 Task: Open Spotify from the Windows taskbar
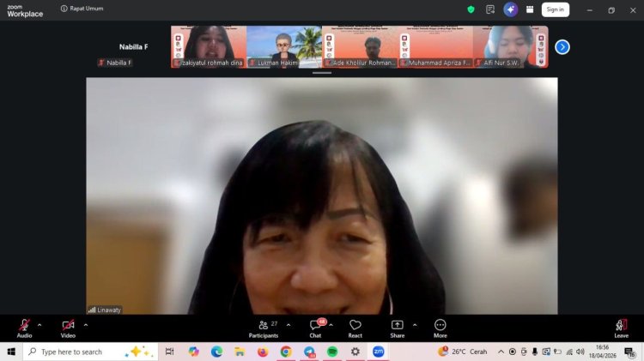(x=332, y=352)
